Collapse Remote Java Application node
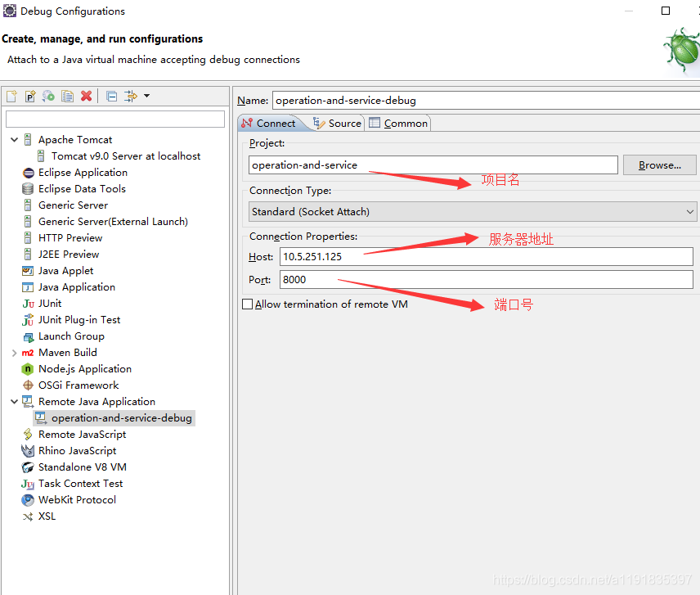Screen dimensions: 700x595 pyautogui.click(x=14, y=402)
